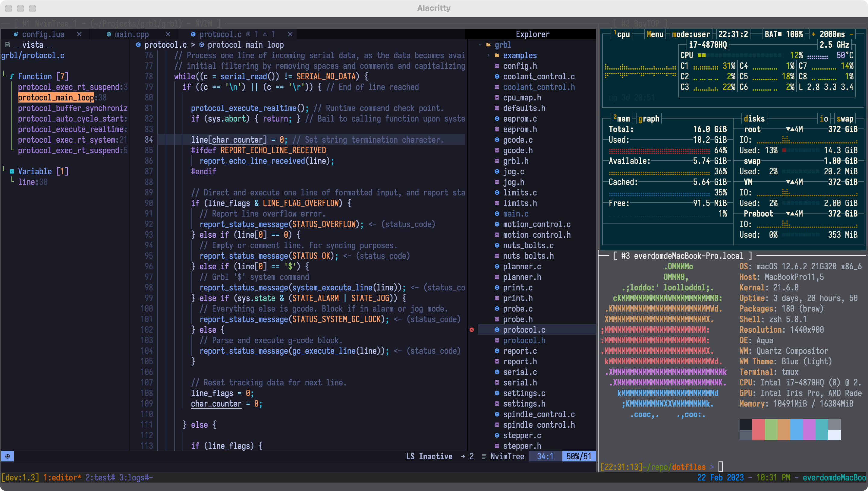This screenshot has height=491, width=868.
Task: Switch to the config.lua tab
Action: (43, 34)
